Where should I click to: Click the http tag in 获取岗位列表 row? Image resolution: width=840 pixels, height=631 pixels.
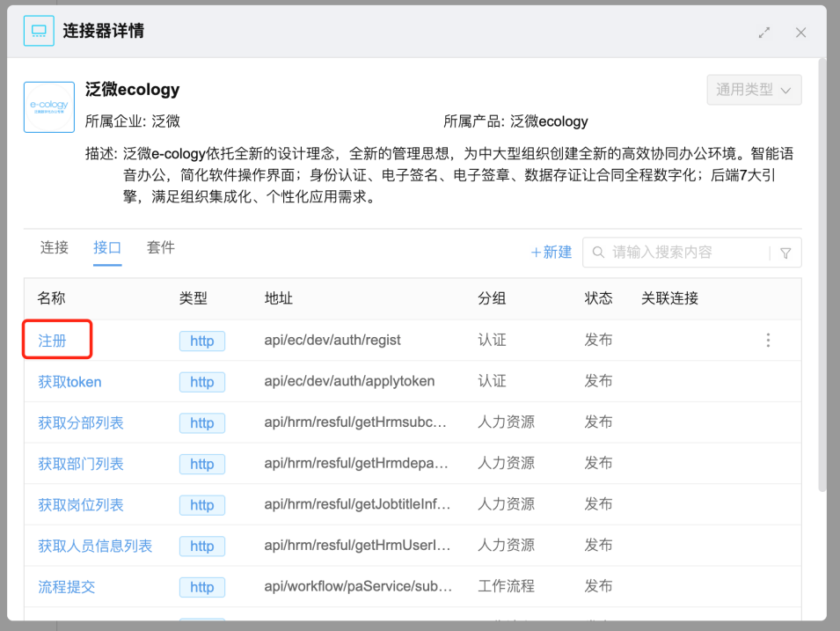pyautogui.click(x=202, y=505)
